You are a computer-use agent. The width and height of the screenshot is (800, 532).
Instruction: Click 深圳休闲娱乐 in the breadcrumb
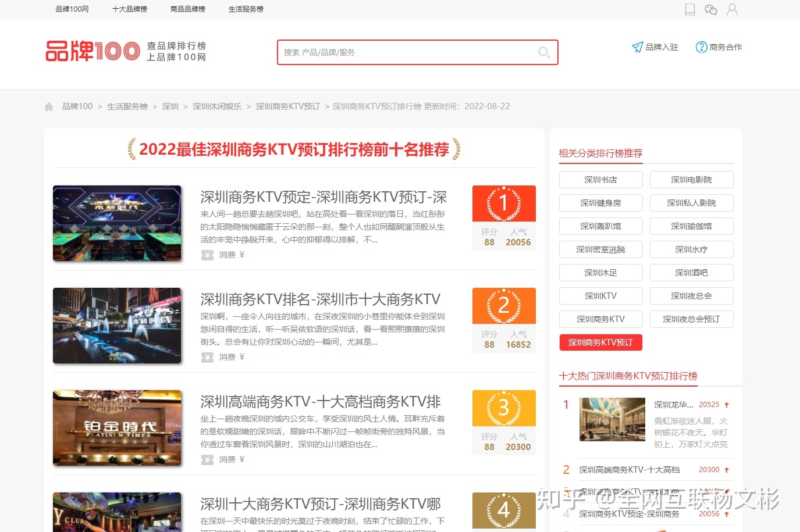(217, 106)
